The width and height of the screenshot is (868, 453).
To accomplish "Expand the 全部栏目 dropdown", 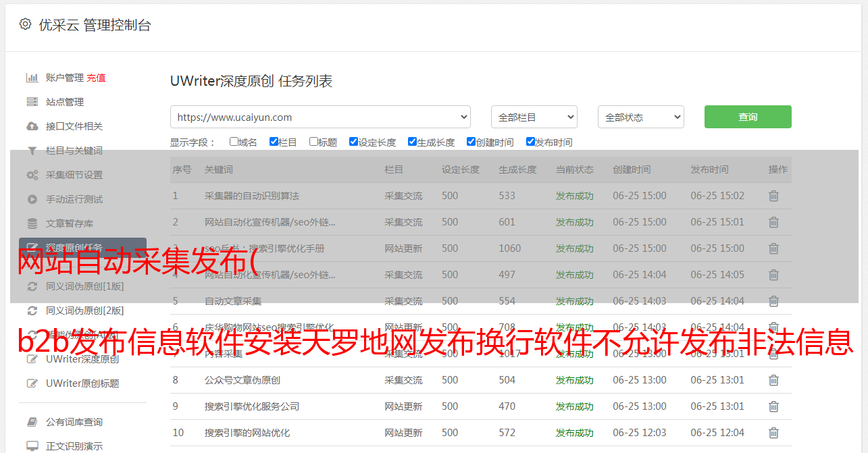I will pos(534,117).
